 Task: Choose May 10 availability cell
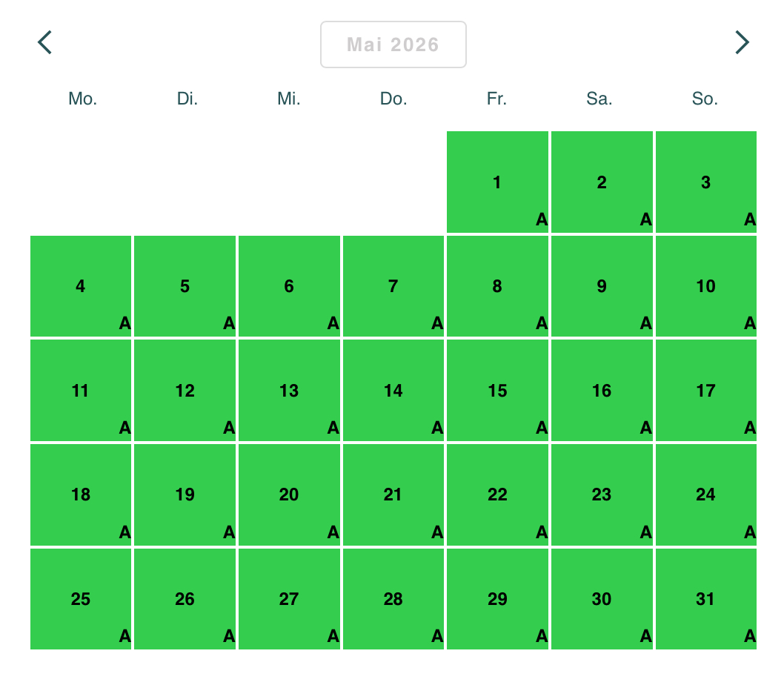point(705,286)
